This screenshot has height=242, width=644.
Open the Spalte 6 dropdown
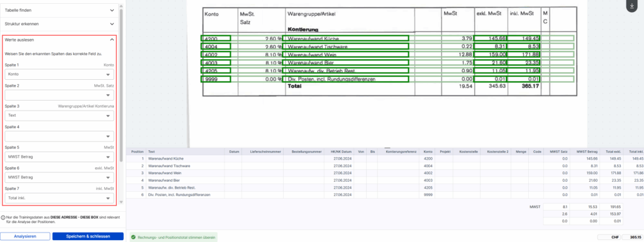point(60,177)
